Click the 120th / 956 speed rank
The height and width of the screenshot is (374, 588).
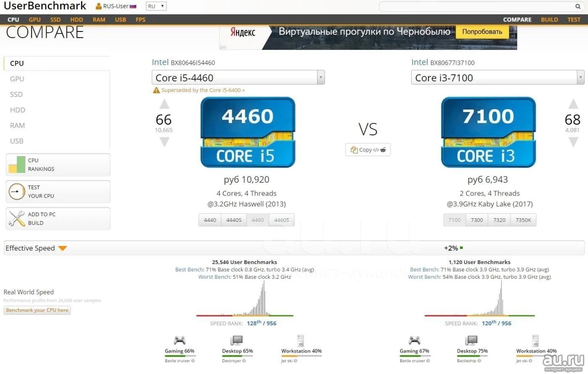pos(496,323)
